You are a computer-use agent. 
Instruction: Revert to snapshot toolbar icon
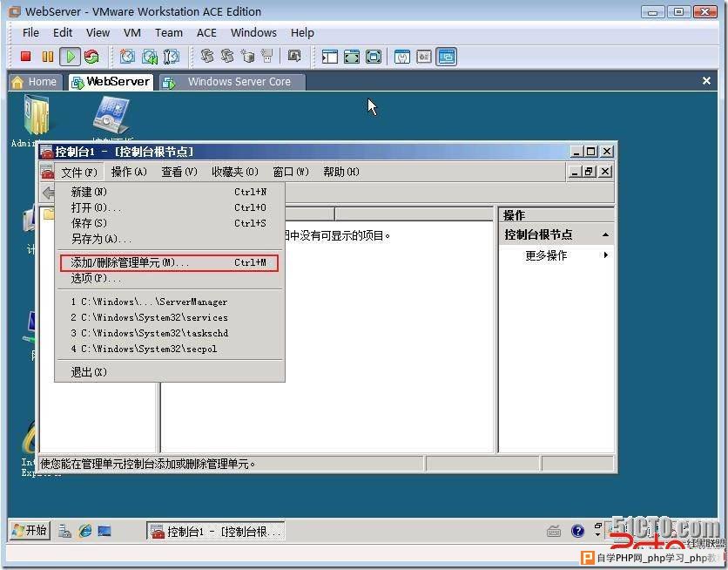150,57
